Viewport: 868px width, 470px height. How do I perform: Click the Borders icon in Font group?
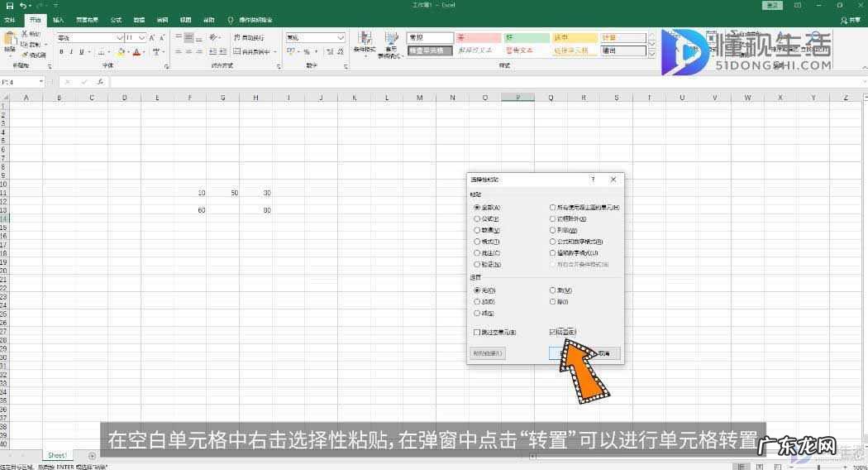(x=102, y=52)
